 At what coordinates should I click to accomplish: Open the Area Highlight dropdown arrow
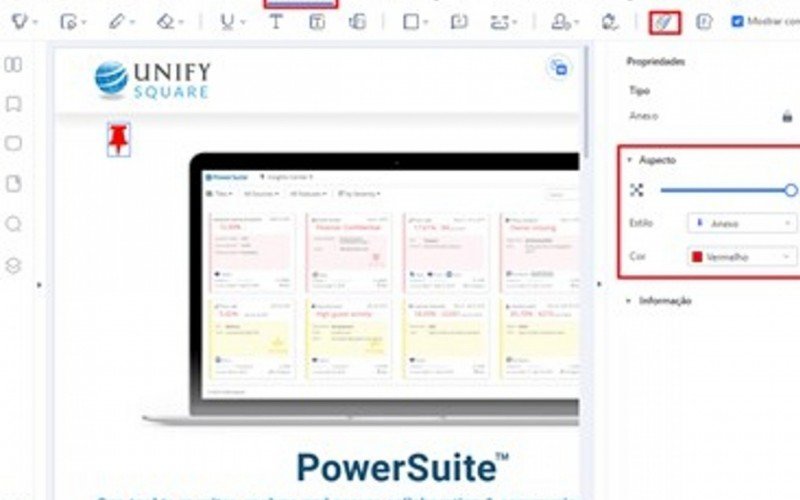click(84, 22)
